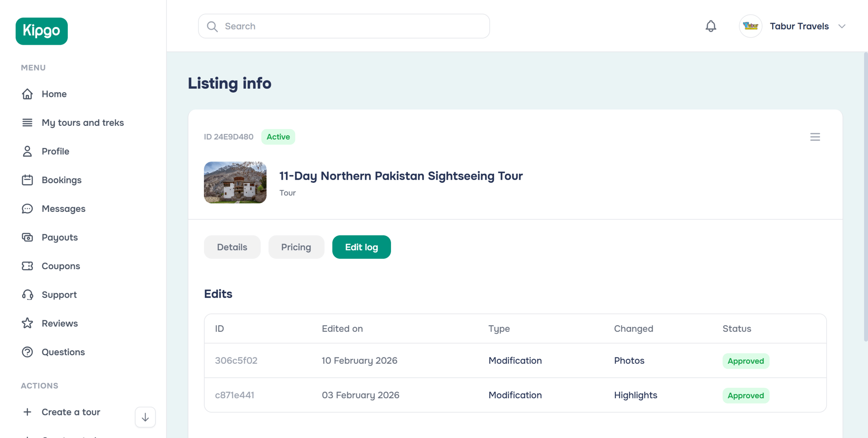Switch to the Pricing tab
This screenshot has width=868, height=438.
point(296,247)
